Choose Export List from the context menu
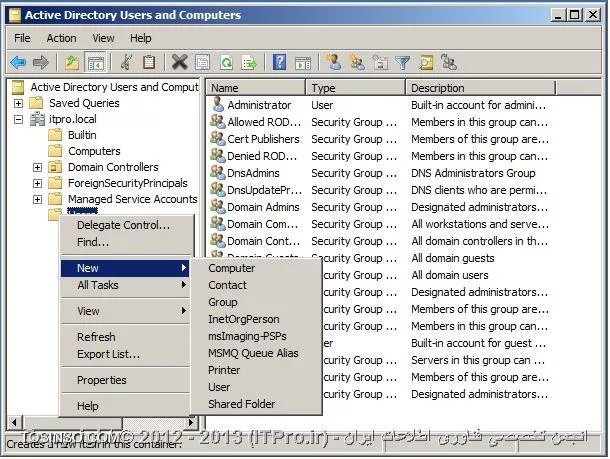 coord(125,354)
